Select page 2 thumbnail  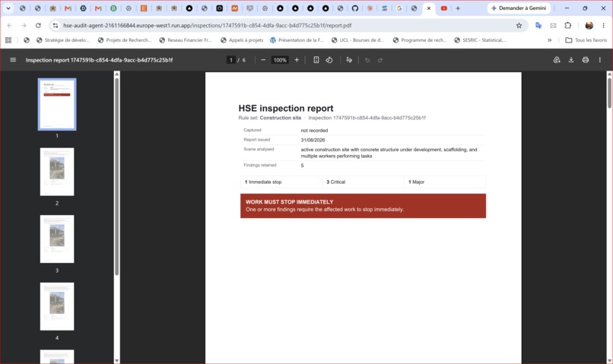(x=57, y=172)
